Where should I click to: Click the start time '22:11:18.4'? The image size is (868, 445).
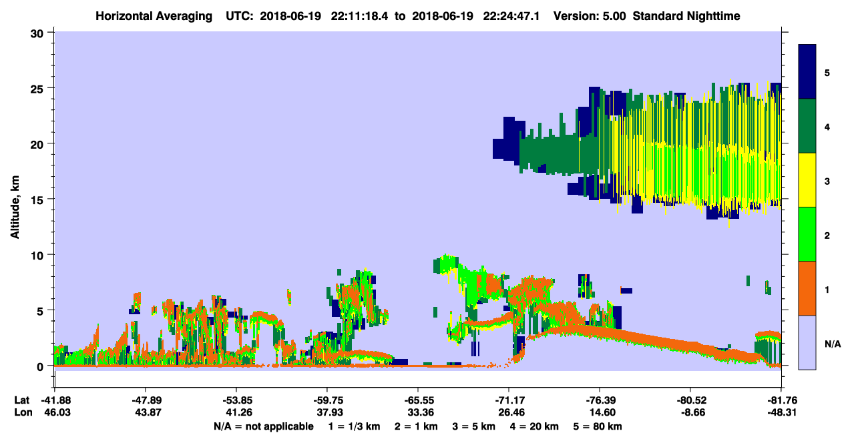click(361, 15)
